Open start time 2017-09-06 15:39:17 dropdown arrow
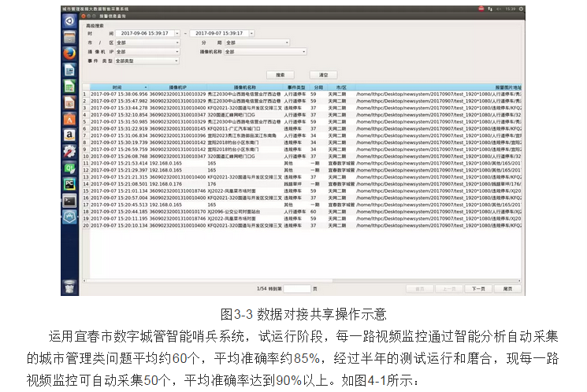Image resolution: width=587 pixels, height=392 pixels. [x=177, y=33]
